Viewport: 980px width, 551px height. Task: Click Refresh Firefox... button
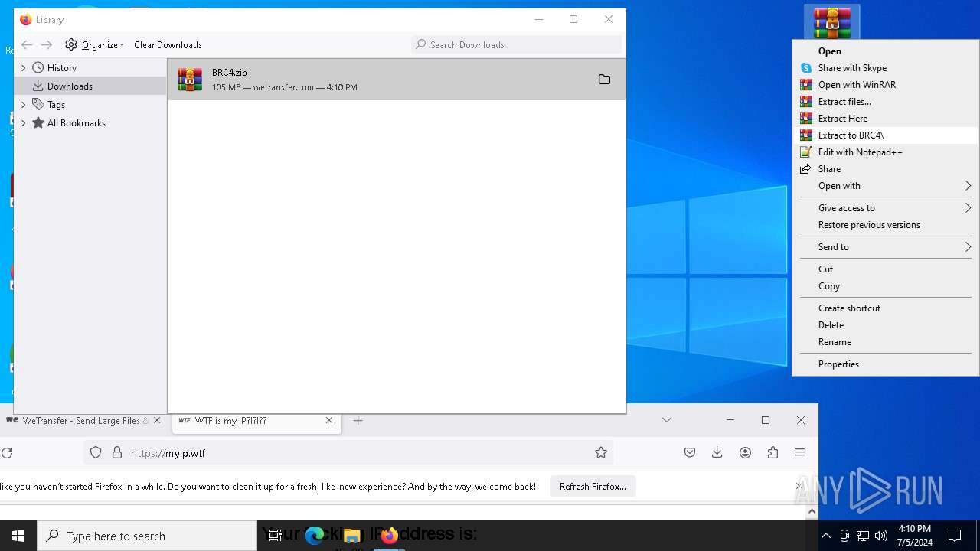point(593,487)
